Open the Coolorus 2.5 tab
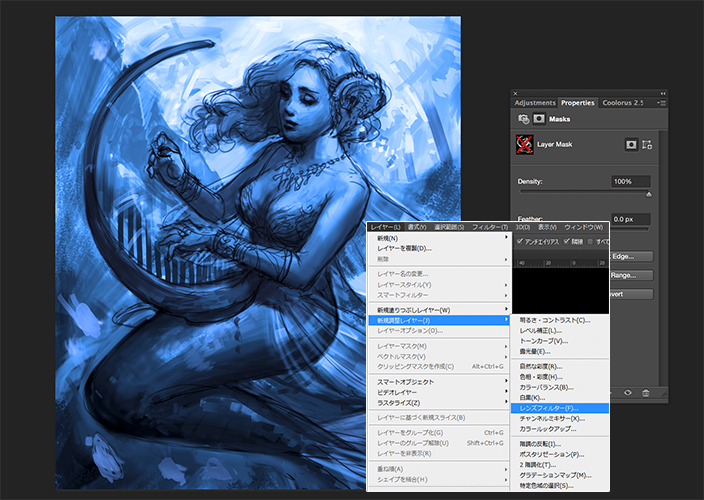Screen dimensions: 704x500 [x=622, y=103]
